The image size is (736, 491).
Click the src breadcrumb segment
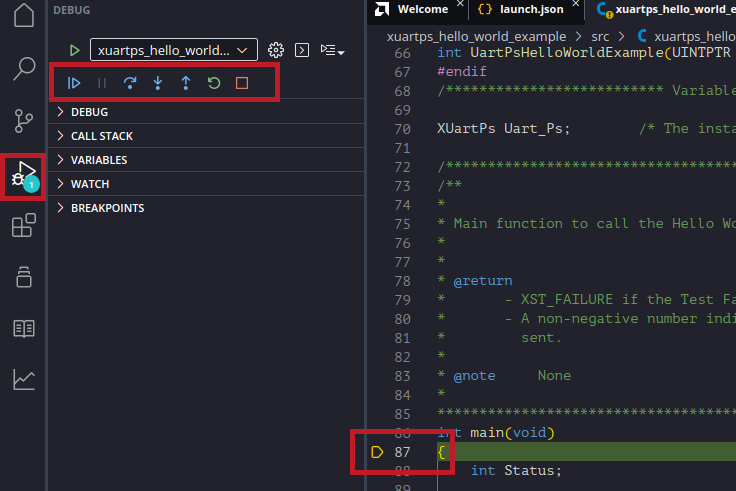599,36
